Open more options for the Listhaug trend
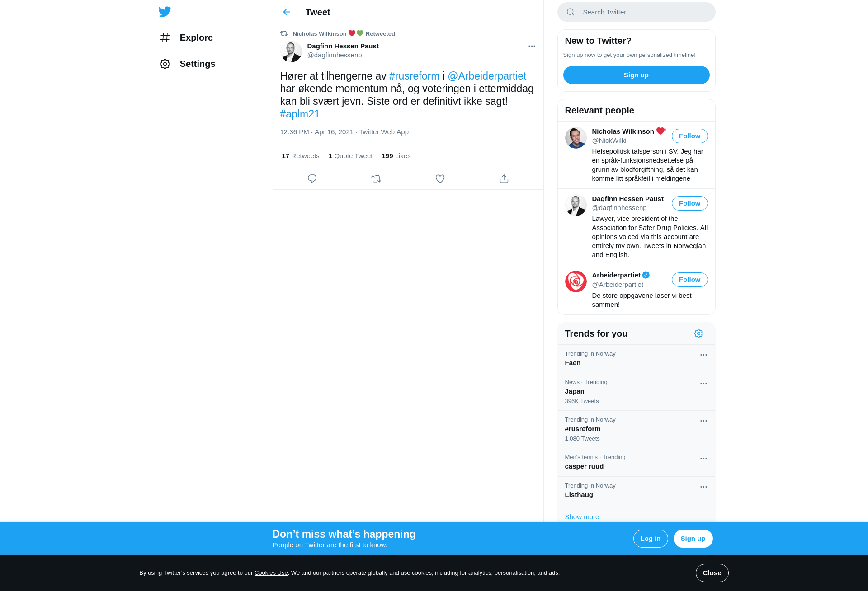 click(703, 487)
